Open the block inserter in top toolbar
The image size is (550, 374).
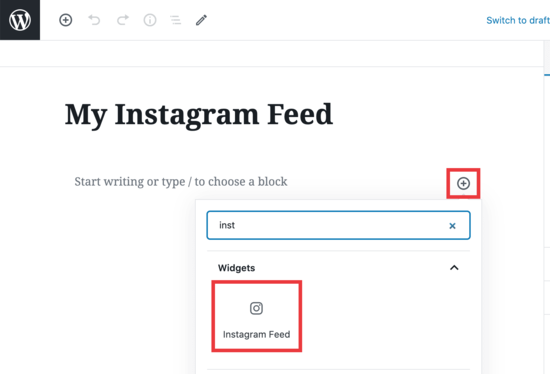pos(66,20)
